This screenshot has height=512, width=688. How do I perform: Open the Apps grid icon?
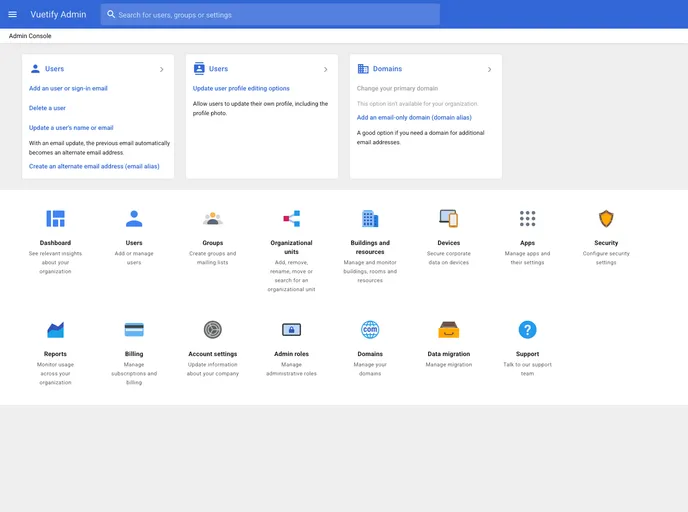(527, 218)
